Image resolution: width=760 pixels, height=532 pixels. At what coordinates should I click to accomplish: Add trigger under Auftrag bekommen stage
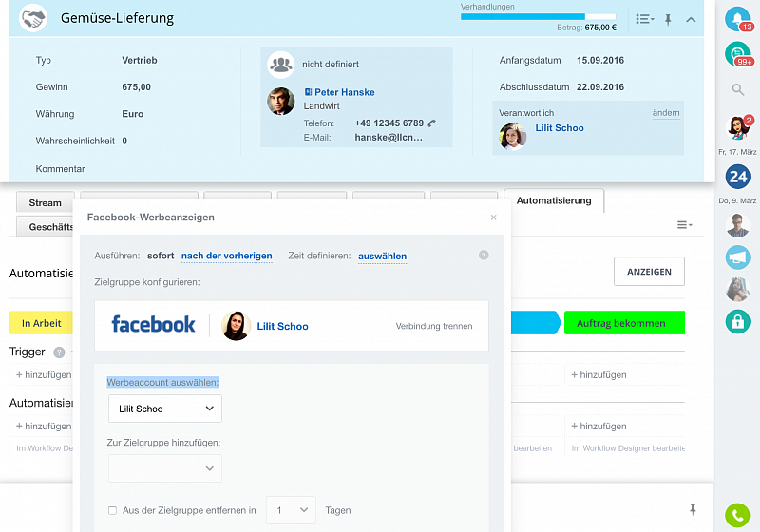(598, 375)
